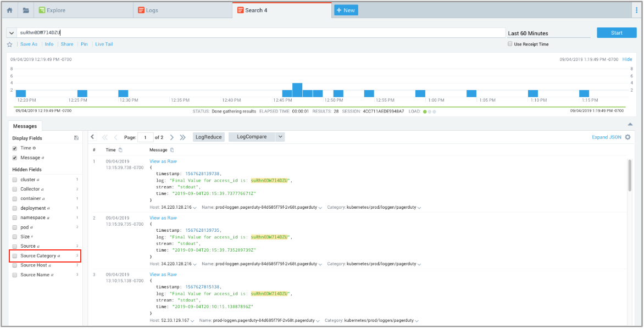This screenshot has height=329, width=644.
Task: Uncheck the Message display field
Action: click(15, 158)
